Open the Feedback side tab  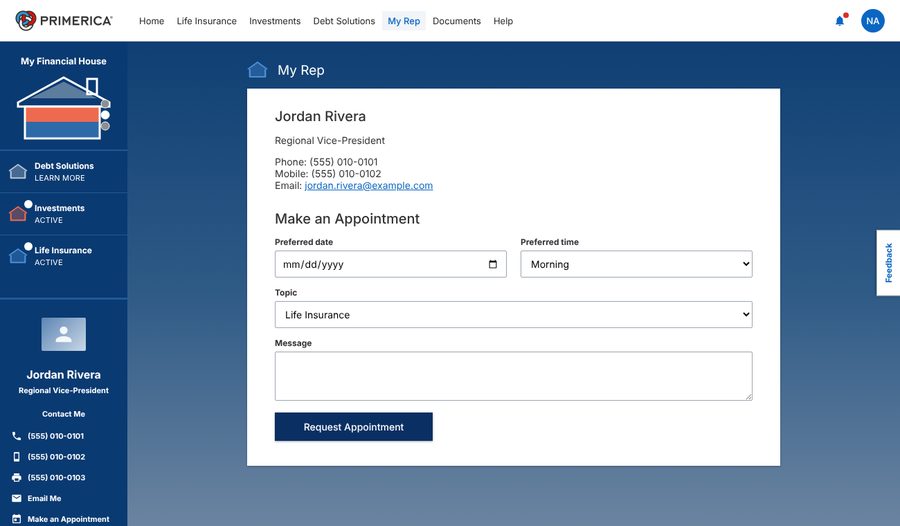pos(888,263)
